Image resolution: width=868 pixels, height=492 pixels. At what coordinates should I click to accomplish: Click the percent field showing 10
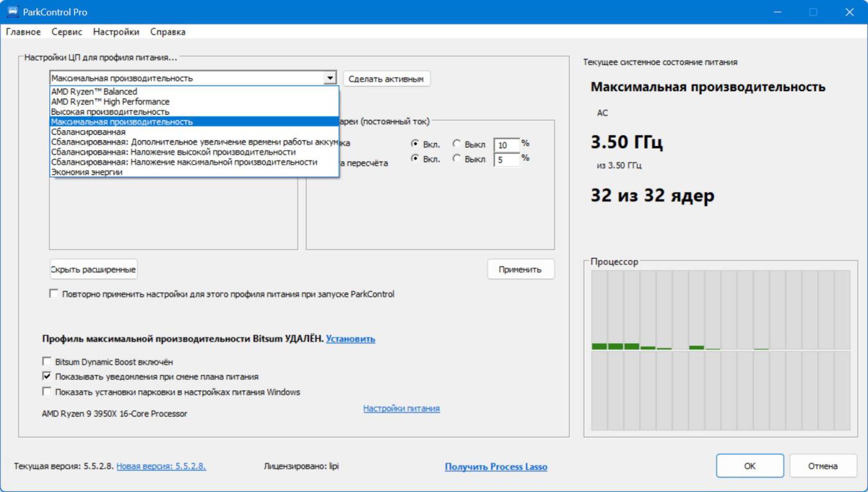[506, 145]
